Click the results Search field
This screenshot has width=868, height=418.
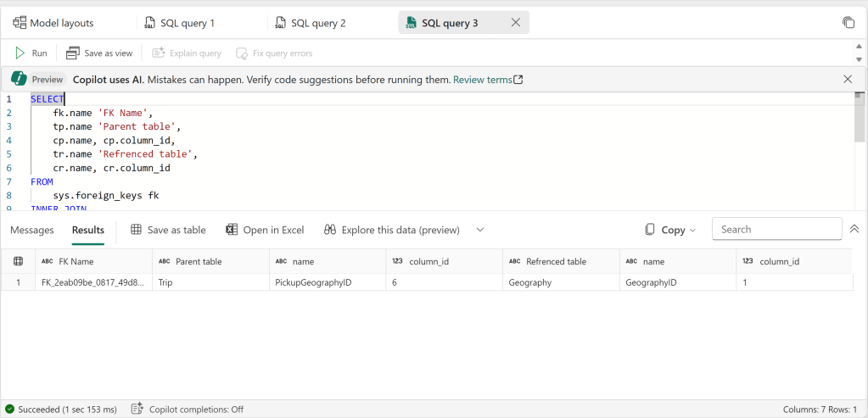pos(776,229)
